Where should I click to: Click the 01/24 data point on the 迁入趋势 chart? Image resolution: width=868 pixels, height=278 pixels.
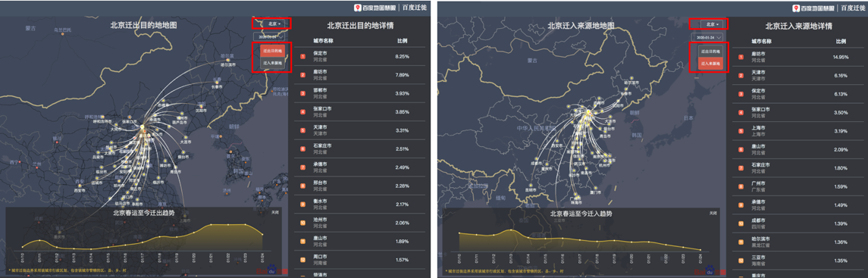click(700, 251)
